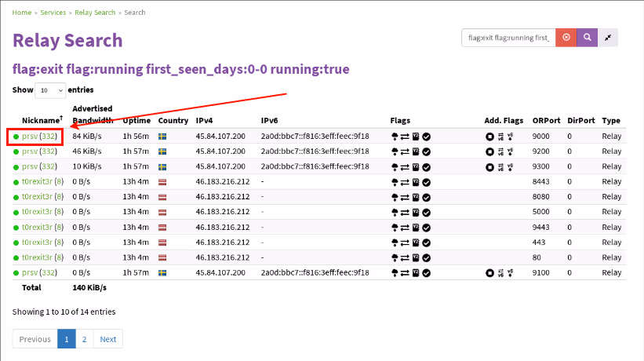Click the Sweden flag in the first row

coord(162,136)
